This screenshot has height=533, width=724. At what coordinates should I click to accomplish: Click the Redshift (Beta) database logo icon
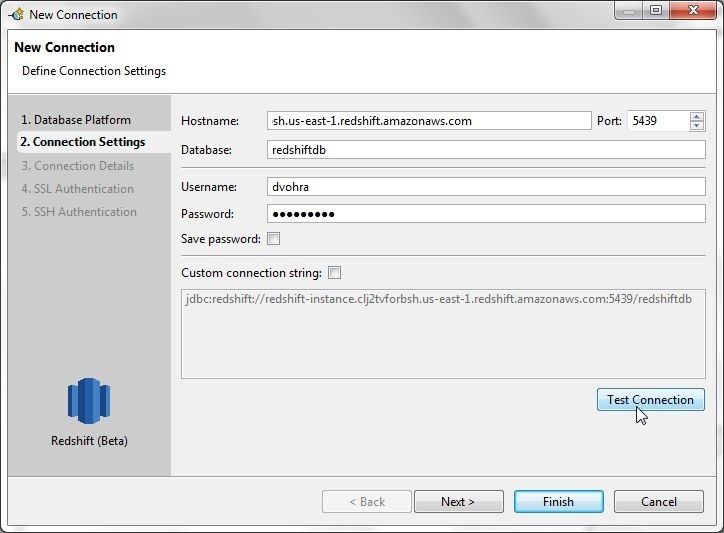[89, 400]
